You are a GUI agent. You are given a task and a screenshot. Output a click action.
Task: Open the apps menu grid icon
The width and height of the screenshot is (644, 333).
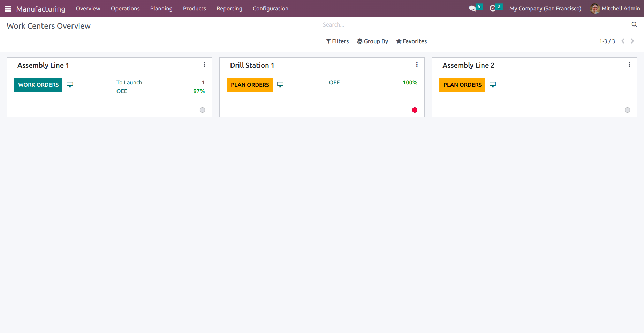click(x=8, y=8)
